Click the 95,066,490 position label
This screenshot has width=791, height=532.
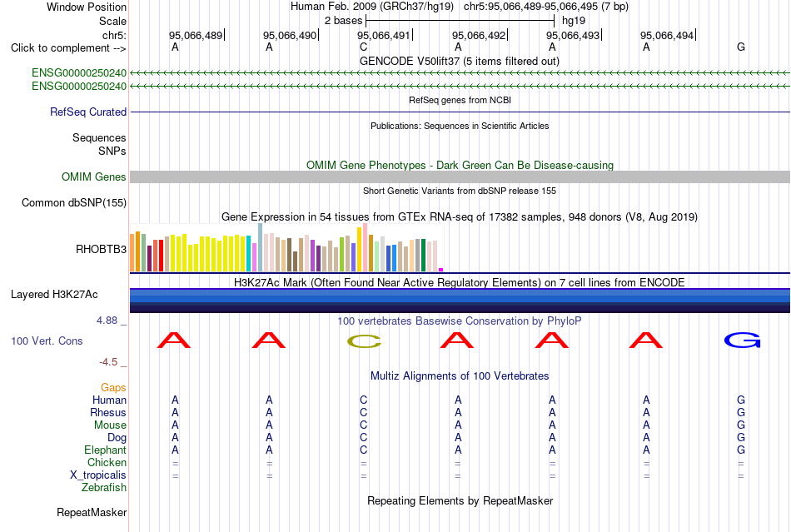coord(290,35)
